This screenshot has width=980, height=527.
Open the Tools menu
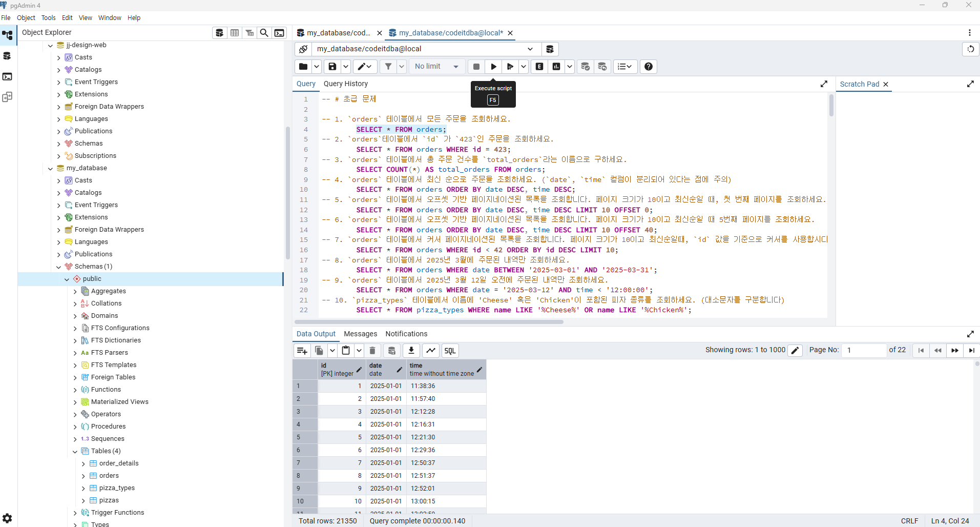point(48,17)
